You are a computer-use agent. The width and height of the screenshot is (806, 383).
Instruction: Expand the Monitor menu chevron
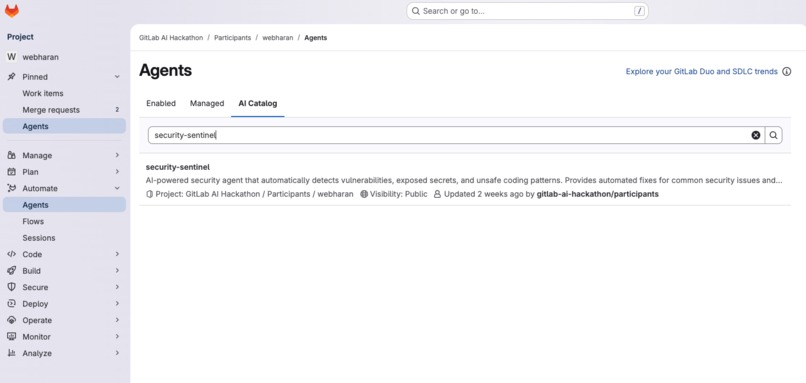click(x=117, y=336)
